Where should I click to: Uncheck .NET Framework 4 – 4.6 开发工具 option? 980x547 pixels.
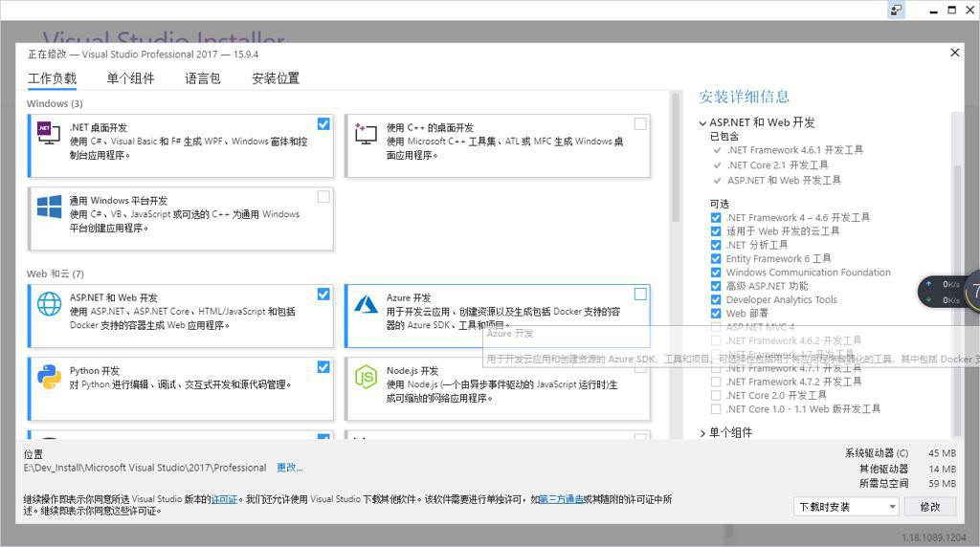point(716,218)
